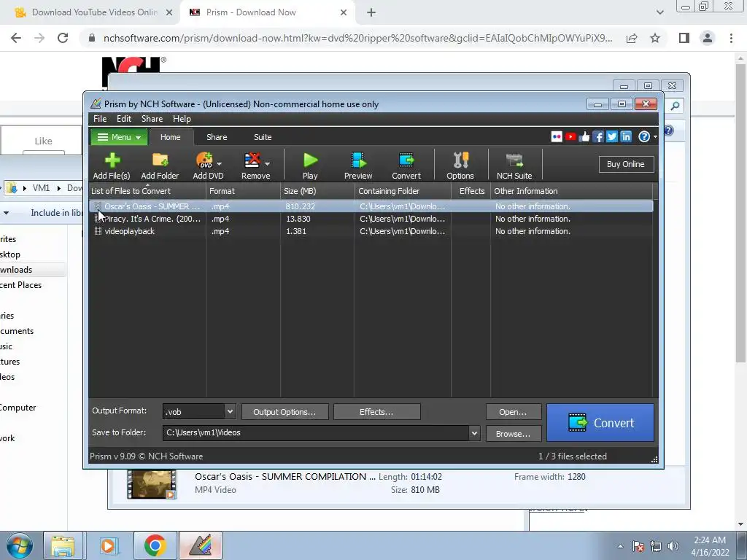The height and width of the screenshot is (560, 747).
Task: Click the Chrome reload page icon
Action: pyautogui.click(x=63, y=38)
